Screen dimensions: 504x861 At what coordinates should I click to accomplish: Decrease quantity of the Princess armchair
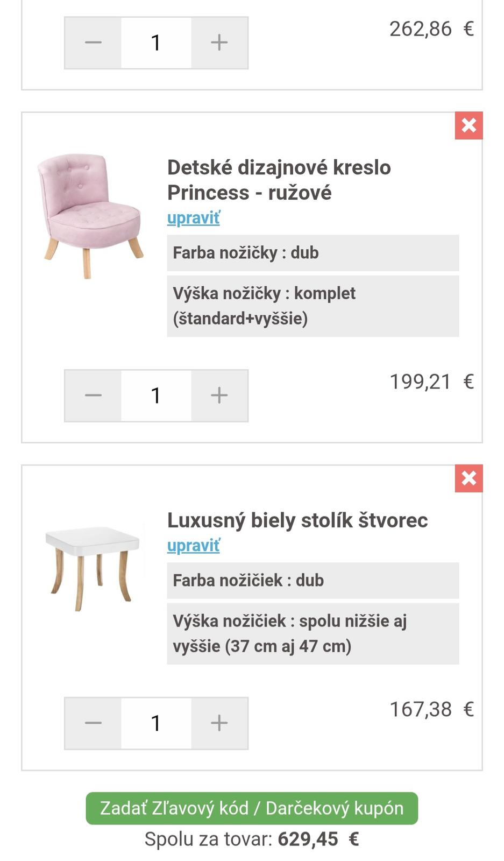coord(93,396)
